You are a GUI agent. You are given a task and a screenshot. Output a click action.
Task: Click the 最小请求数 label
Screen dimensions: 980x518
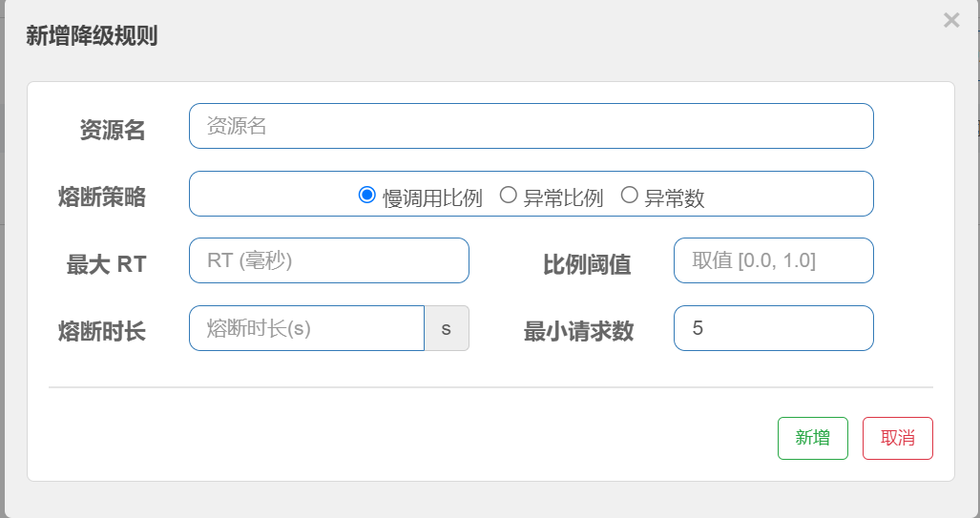click(579, 331)
